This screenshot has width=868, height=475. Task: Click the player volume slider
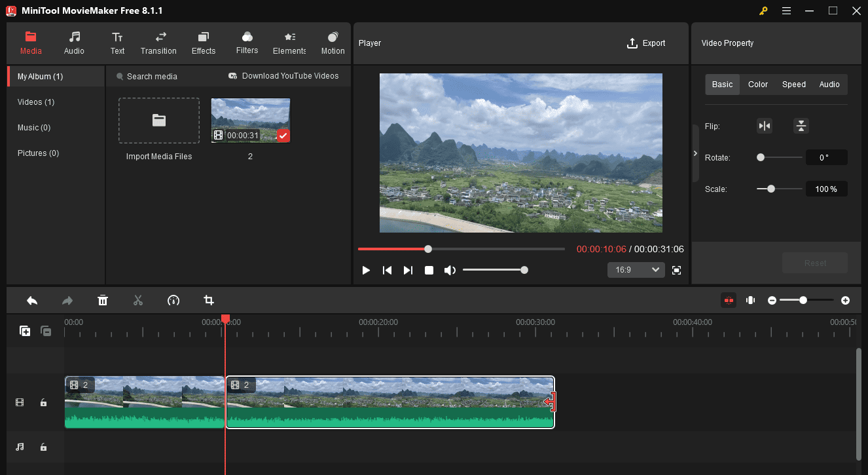(x=495, y=270)
